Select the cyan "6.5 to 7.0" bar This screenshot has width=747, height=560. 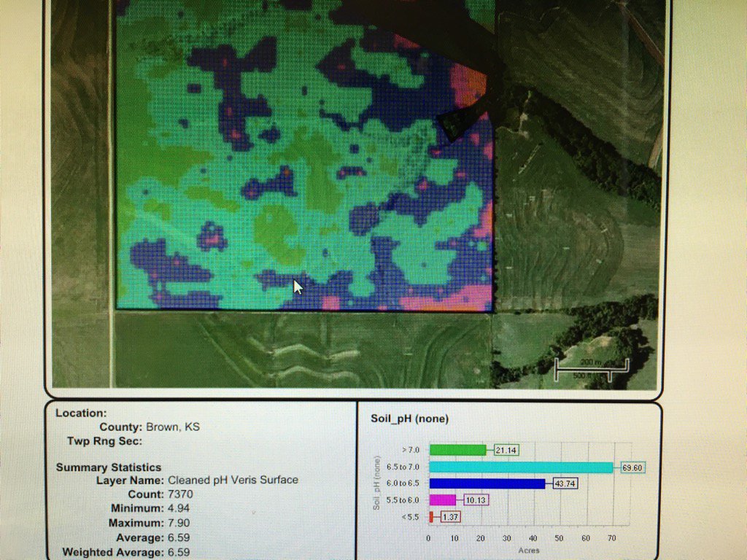[522, 467]
